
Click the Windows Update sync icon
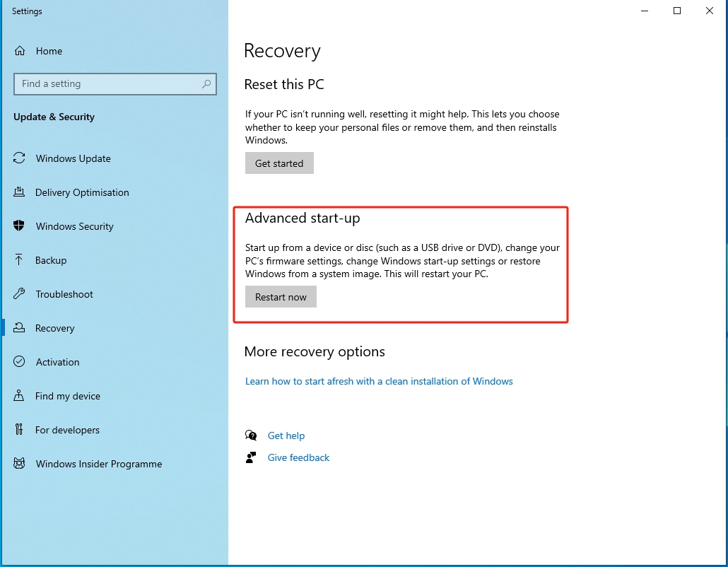19,158
